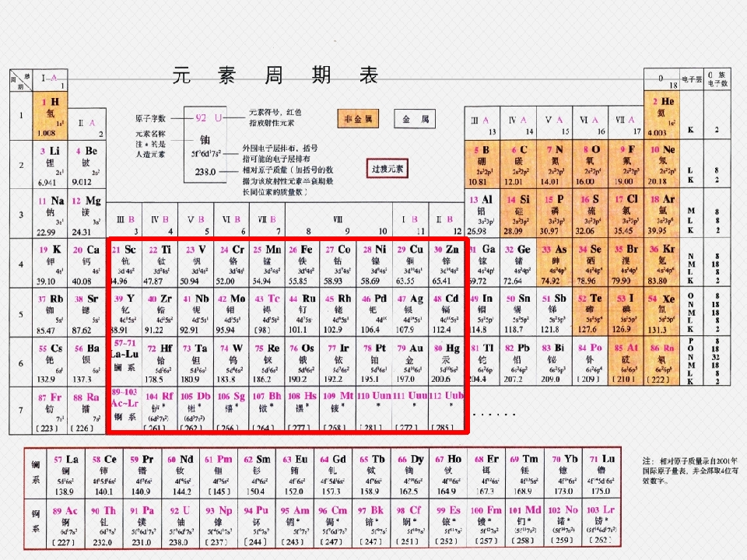Screen dimensions: 747x560
Task: Click the 元素周期表 title text
Action: tap(275, 75)
